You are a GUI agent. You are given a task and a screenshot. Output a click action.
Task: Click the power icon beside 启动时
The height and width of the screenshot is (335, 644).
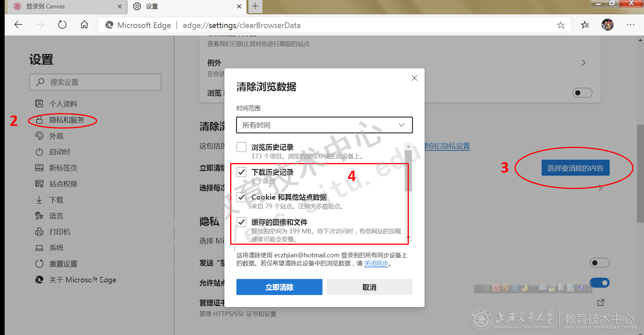tap(39, 152)
